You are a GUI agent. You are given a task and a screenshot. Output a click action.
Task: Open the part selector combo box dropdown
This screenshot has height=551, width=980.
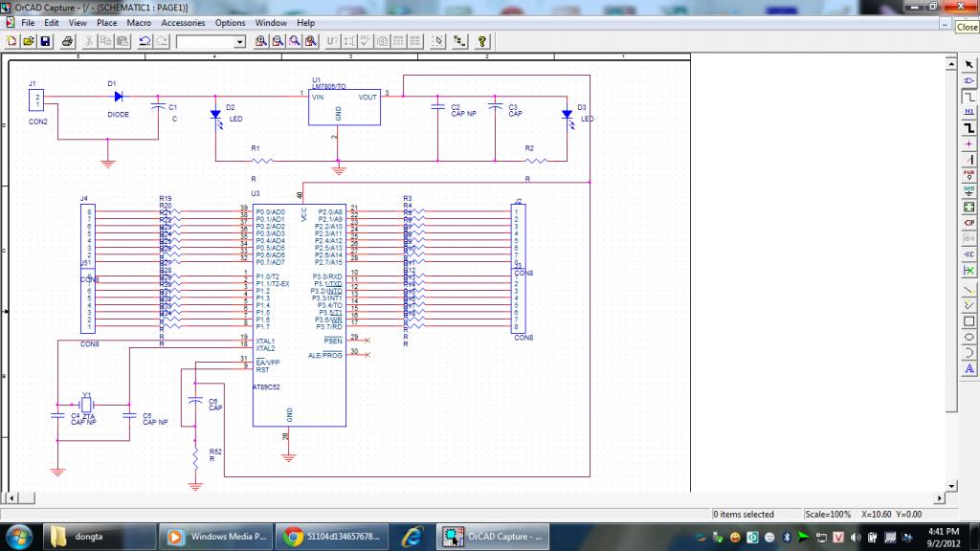pos(239,42)
